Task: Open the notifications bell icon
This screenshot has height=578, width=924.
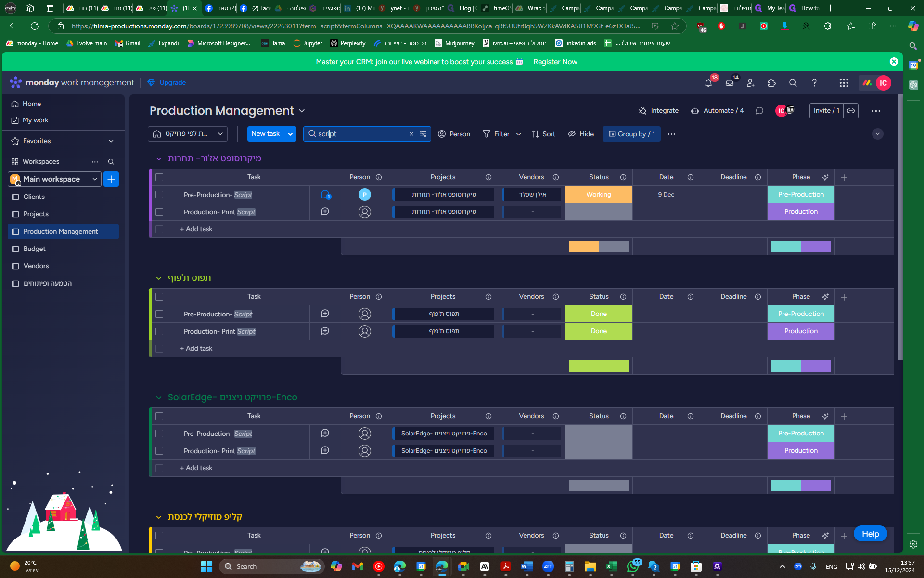Action: 708,83
